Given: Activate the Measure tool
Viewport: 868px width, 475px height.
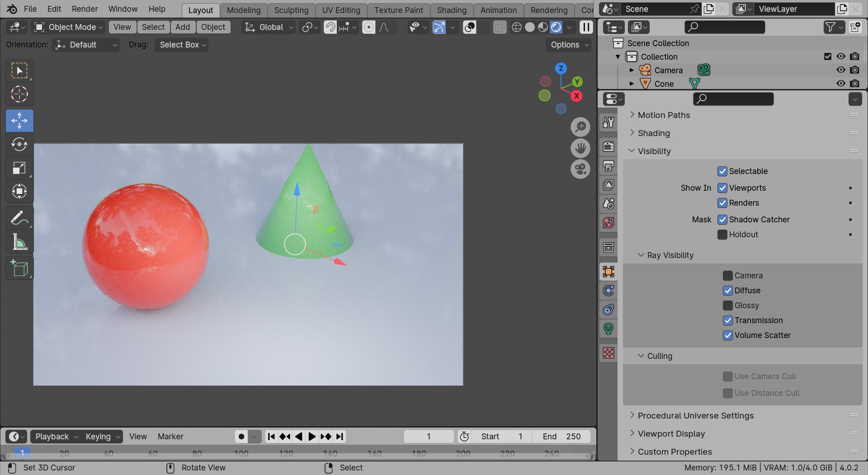Looking at the screenshot, I should 19,242.
